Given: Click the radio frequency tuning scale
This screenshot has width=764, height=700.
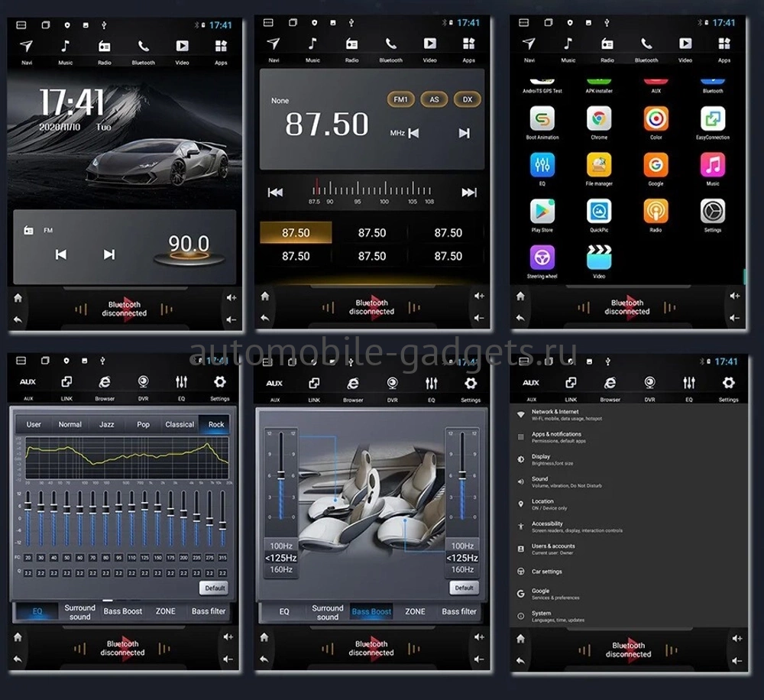Looking at the screenshot, I should (372, 191).
